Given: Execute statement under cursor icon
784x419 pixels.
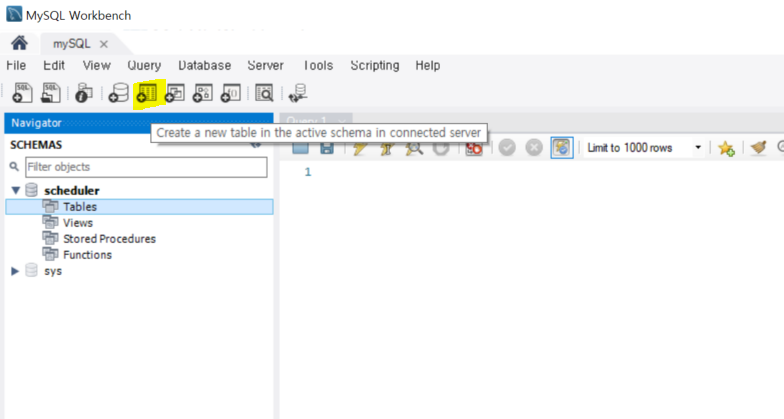Looking at the screenshot, I should (x=386, y=148).
